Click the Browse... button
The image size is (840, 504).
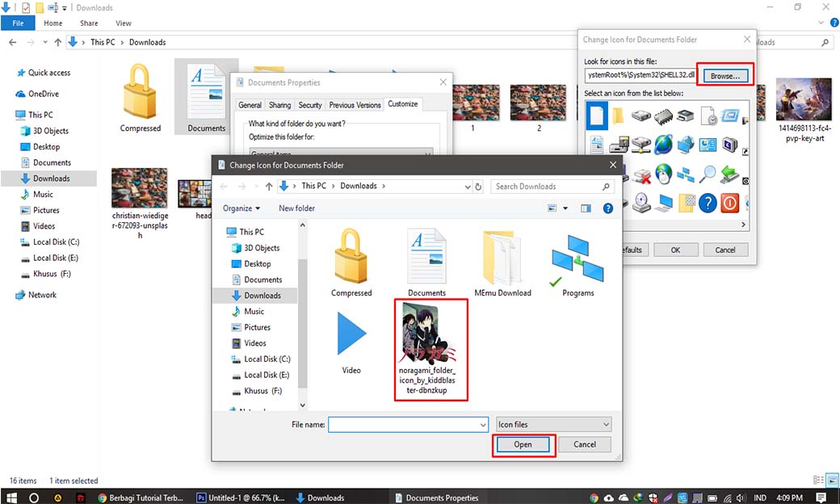point(724,76)
